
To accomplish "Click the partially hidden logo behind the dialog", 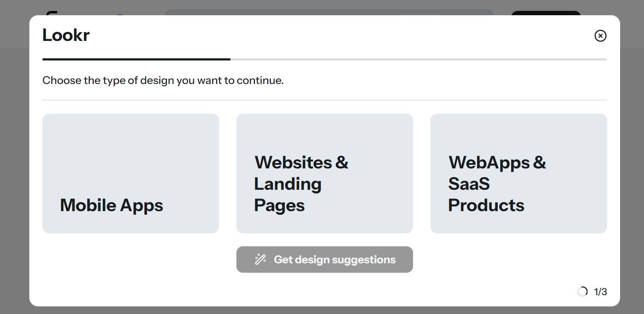I will 52,13.
